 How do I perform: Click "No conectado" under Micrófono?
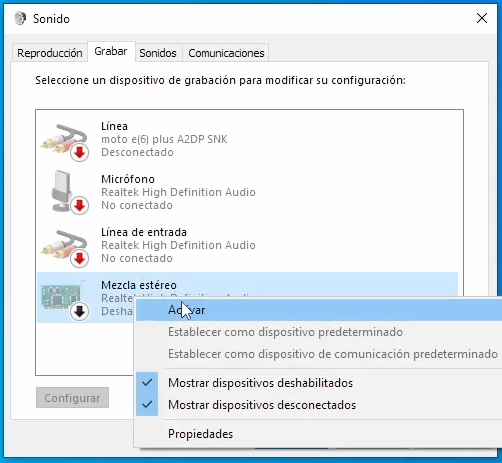137,205
